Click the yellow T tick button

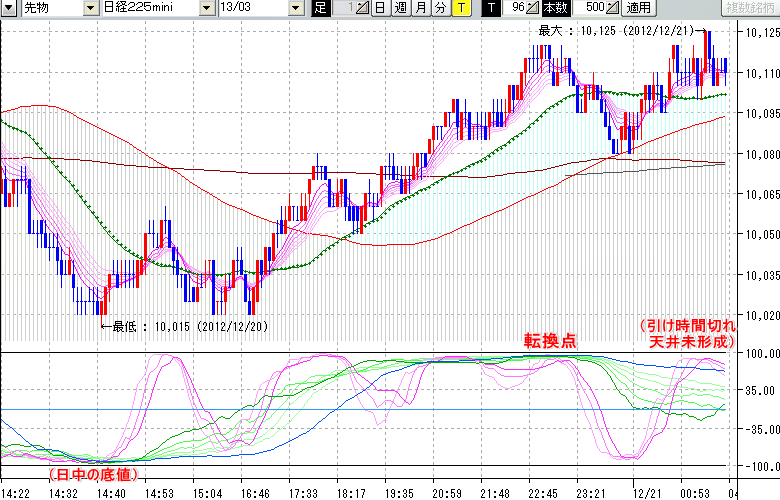pos(460,8)
